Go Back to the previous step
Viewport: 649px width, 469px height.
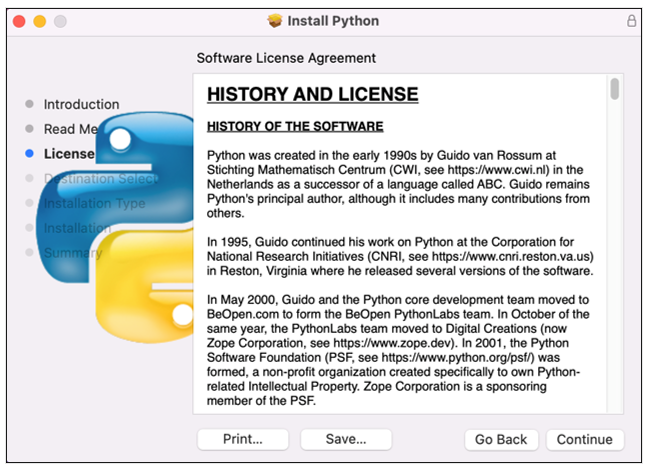click(x=501, y=440)
